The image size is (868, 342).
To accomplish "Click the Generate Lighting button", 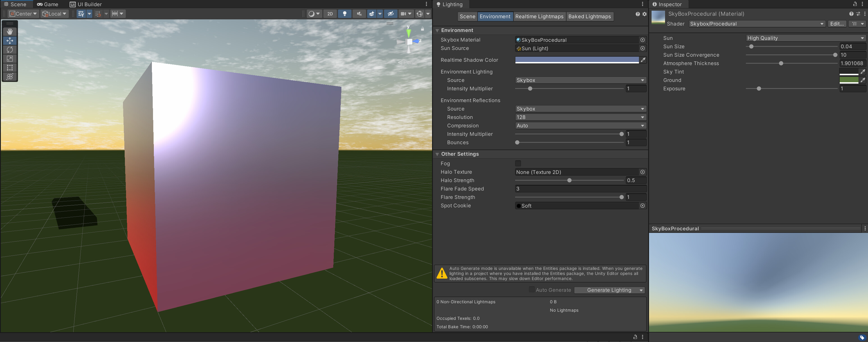I will [x=609, y=290].
